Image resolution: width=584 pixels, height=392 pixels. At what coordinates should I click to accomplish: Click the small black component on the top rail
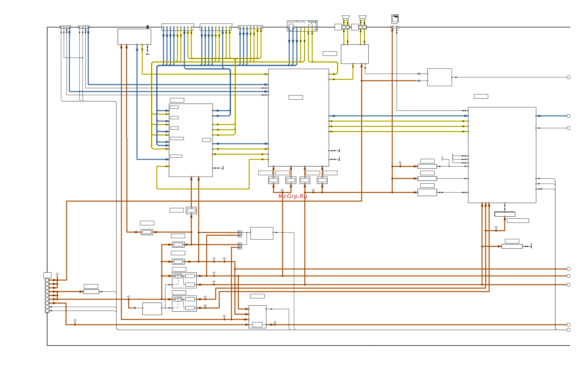(148, 27)
